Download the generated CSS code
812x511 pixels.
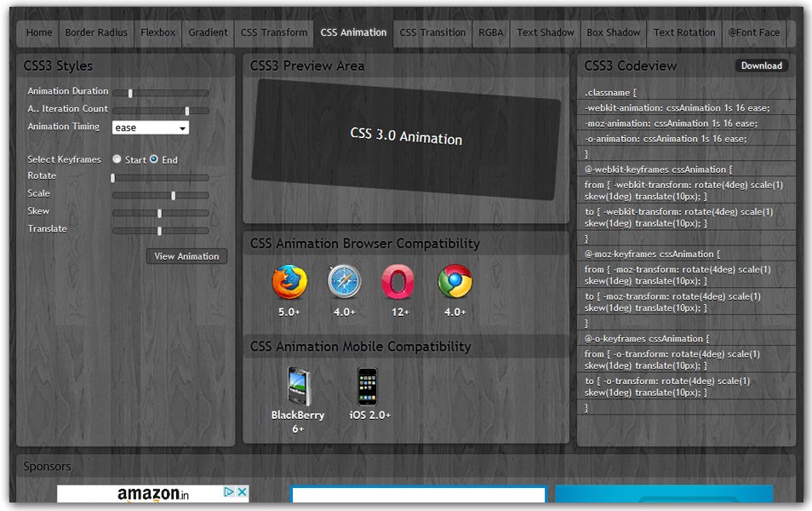761,66
